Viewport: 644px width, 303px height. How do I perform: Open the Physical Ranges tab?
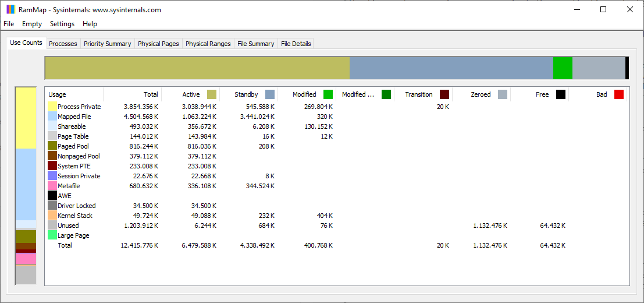coord(208,44)
